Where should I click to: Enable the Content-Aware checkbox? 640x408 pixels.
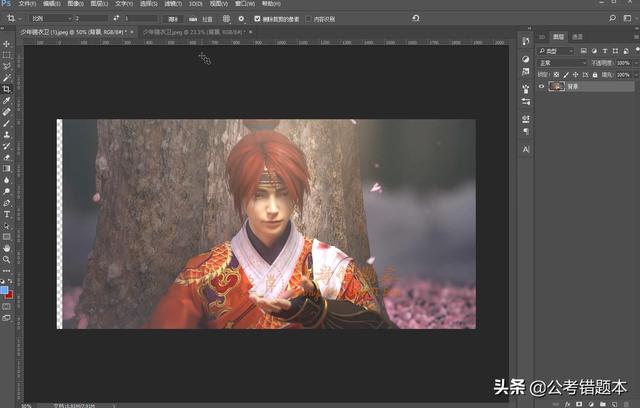(309, 19)
